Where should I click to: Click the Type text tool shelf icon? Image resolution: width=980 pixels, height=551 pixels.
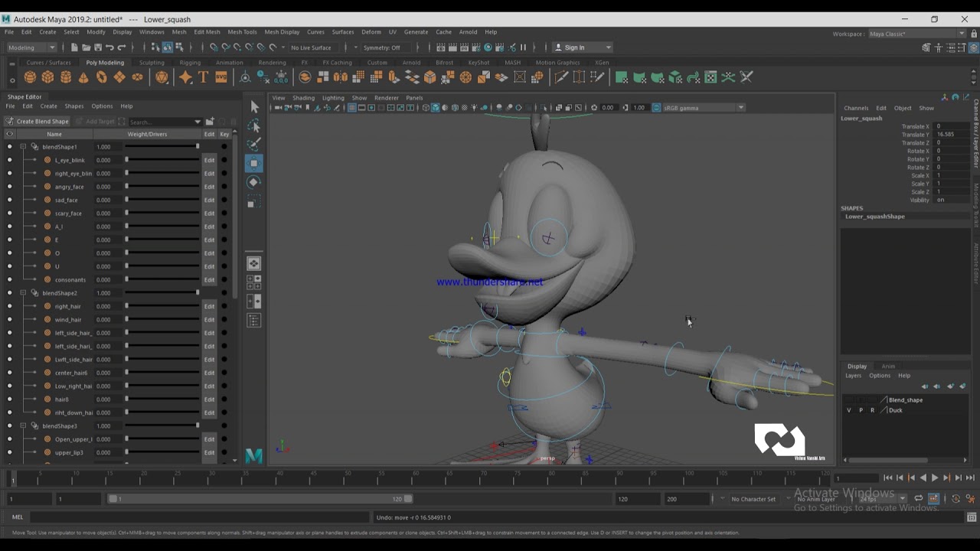point(203,77)
